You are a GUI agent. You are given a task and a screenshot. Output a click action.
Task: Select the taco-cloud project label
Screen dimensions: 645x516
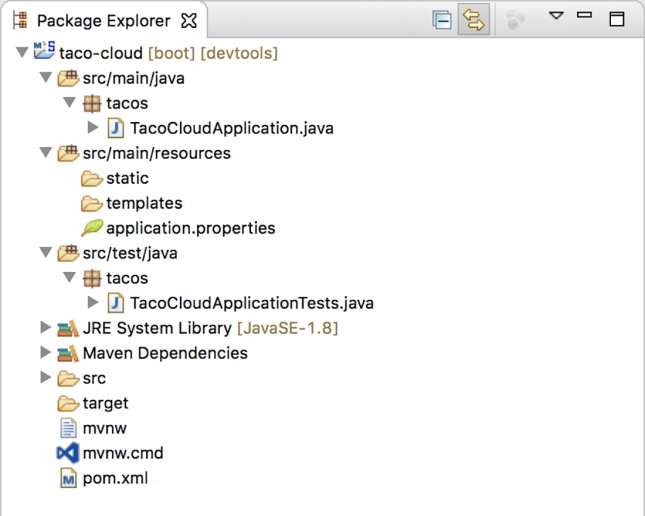point(101,53)
